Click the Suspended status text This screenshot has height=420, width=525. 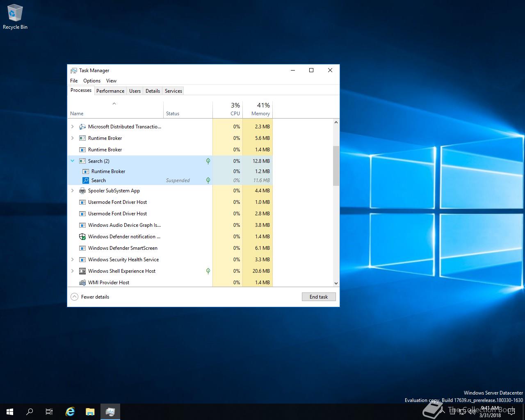tap(178, 180)
